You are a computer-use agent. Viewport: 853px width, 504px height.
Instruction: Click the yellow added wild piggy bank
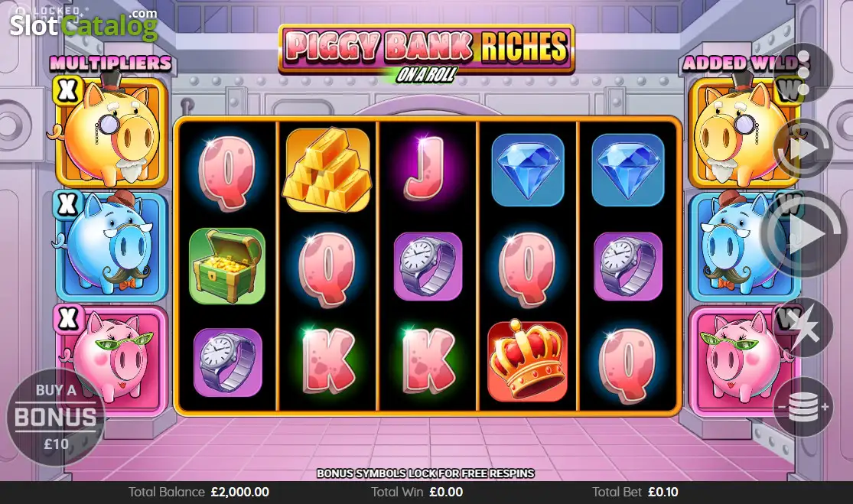(x=743, y=132)
